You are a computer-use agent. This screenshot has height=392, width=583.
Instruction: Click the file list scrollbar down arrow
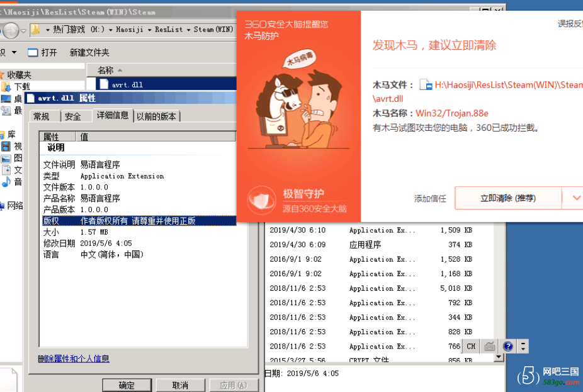coord(499,357)
